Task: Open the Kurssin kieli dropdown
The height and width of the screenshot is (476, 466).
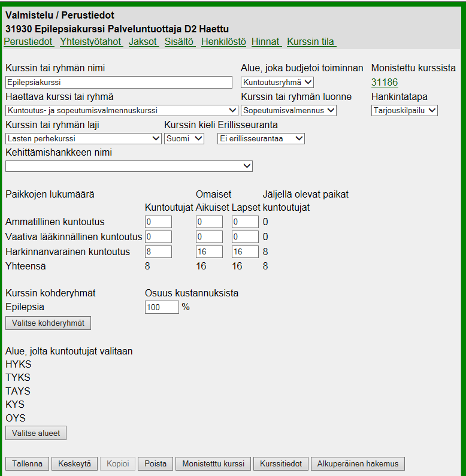Action: pos(184,139)
